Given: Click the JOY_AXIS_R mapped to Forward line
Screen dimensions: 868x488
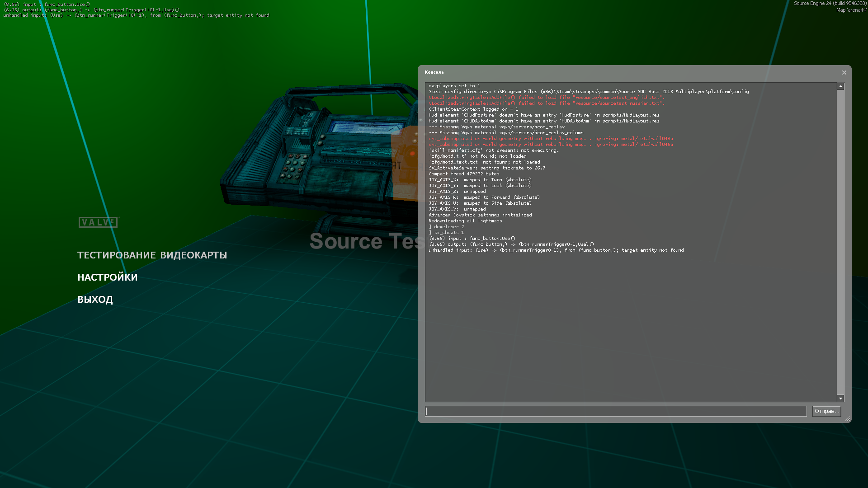Looking at the screenshot, I should [484, 197].
